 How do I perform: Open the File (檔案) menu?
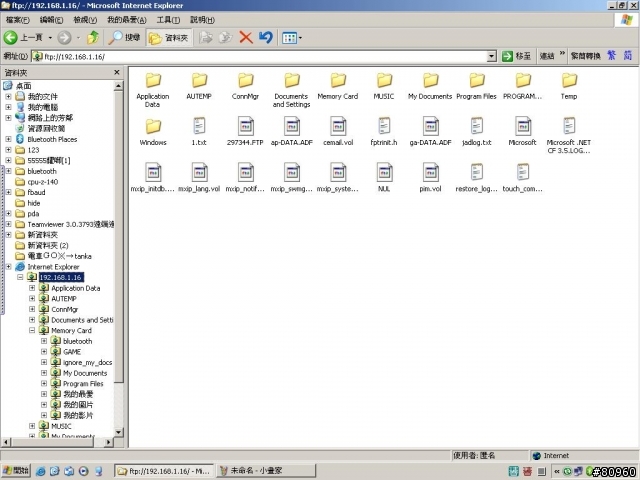(x=18, y=20)
